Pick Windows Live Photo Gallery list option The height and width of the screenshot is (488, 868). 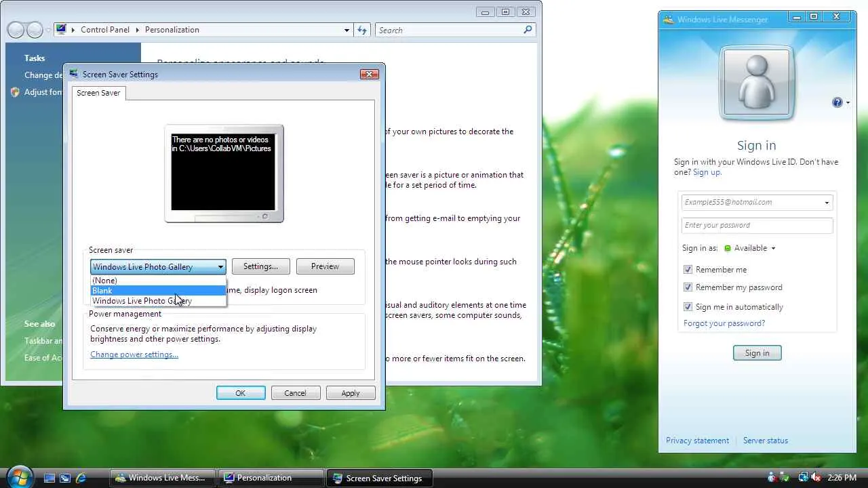point(158,301)
